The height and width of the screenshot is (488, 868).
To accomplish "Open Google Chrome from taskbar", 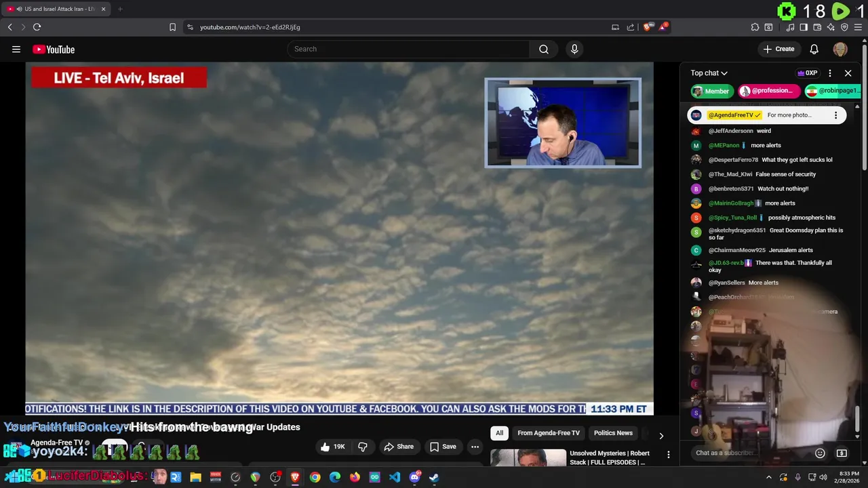I will 315,477.
